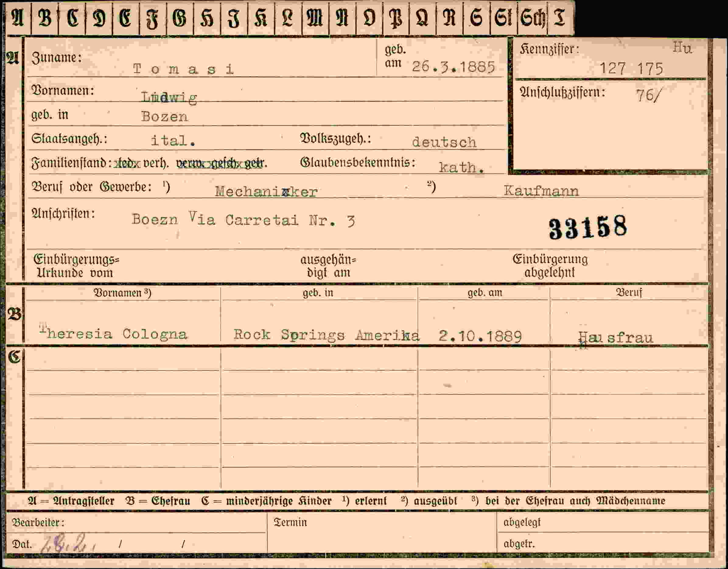Click the stamped number 33158
The image size is (728, 569).
pyautogui.click(x=588, y=227)
